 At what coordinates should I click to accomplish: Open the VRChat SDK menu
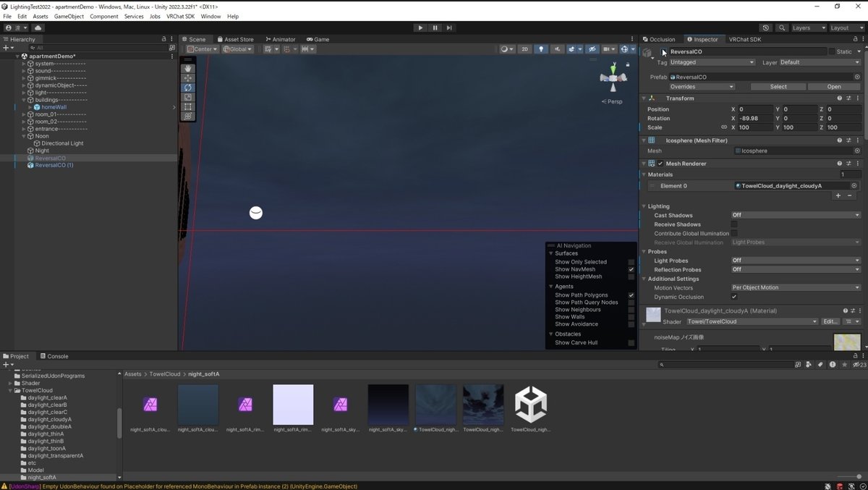pyautogui.click(x=181, y=16)
